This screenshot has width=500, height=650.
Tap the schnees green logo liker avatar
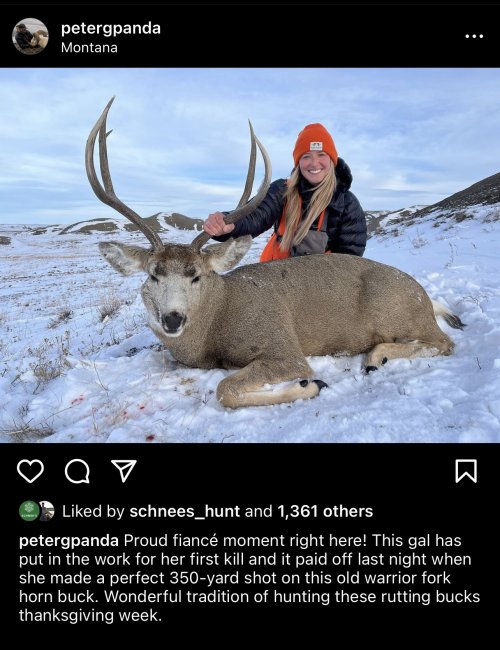click(28, 511)
